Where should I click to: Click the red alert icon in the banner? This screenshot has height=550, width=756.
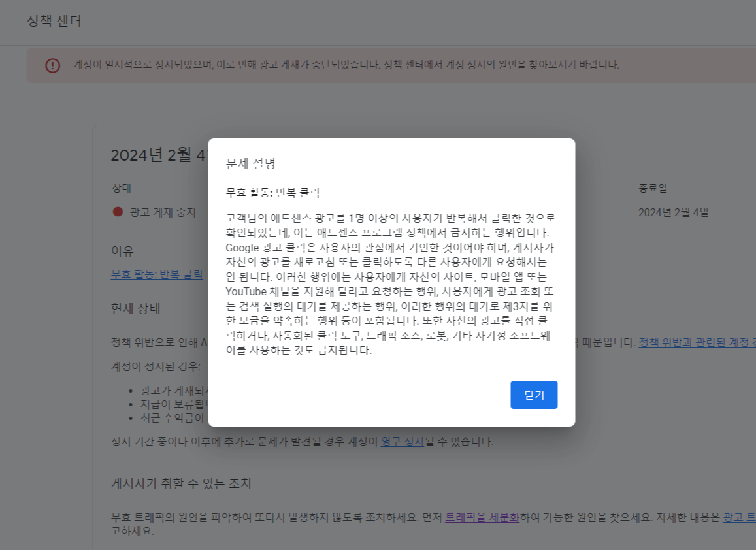[x=52, y=65]
